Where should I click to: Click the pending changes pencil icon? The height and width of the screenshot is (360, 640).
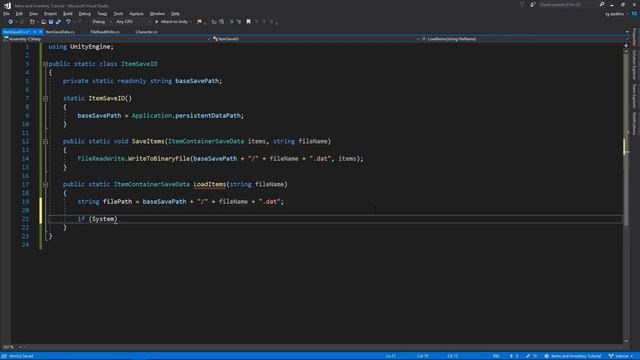[531, 356]
